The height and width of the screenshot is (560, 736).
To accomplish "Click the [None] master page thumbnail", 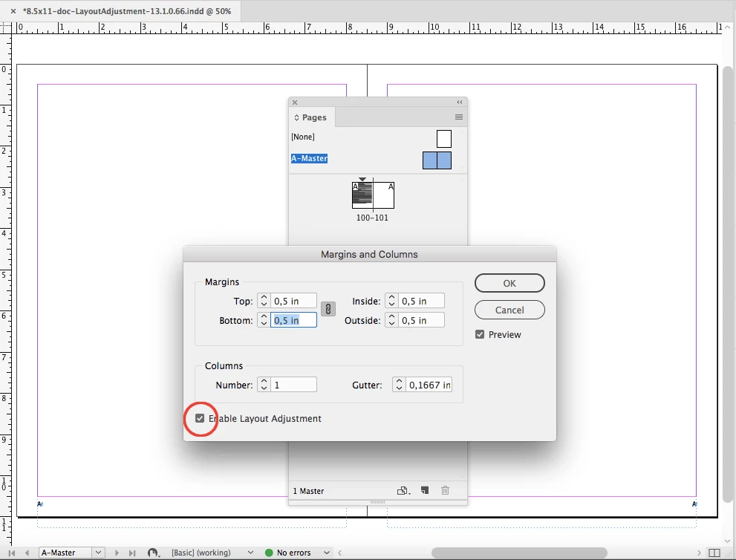I will point(443,139).
